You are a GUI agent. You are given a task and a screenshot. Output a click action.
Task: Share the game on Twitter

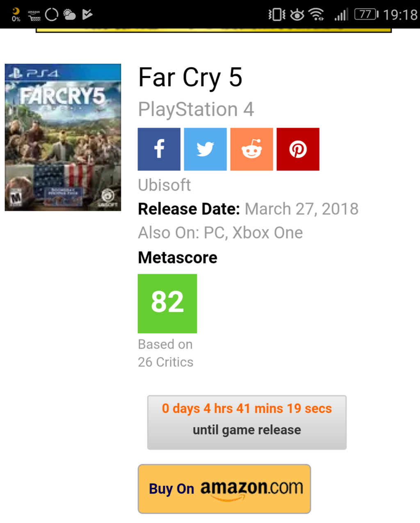tap(205, 149)
